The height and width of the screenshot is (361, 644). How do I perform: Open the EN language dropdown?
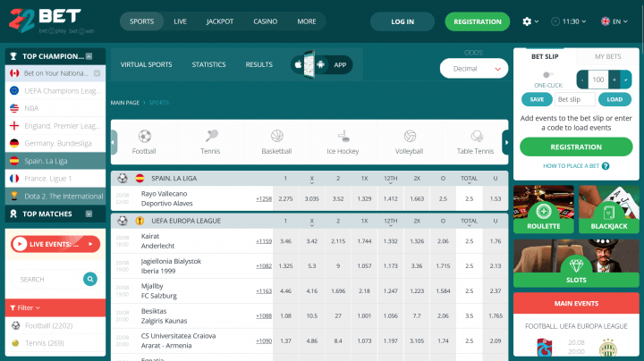coord(614,21)
